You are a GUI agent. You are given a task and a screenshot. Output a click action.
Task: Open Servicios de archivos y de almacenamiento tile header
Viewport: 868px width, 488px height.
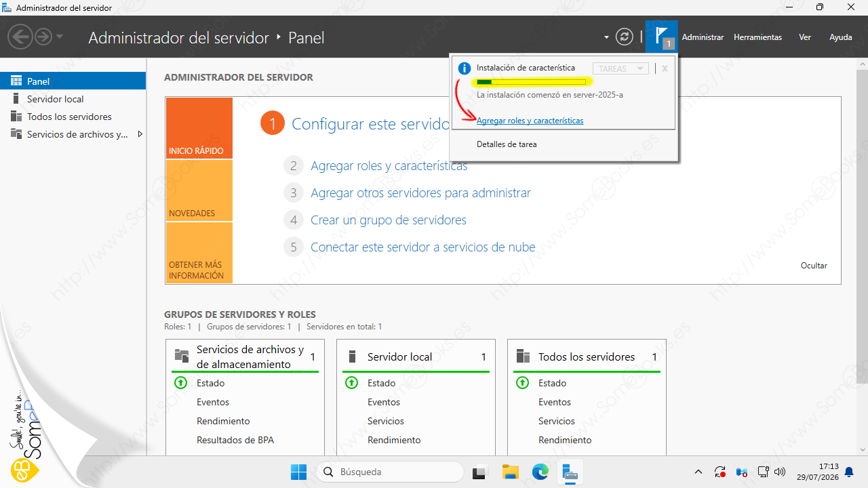coord(250,357)
